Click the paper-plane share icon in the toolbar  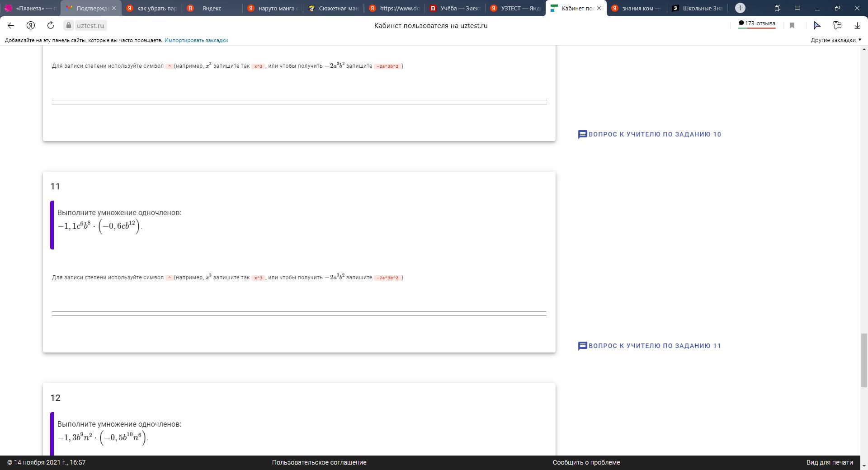(x=817, y=26)
